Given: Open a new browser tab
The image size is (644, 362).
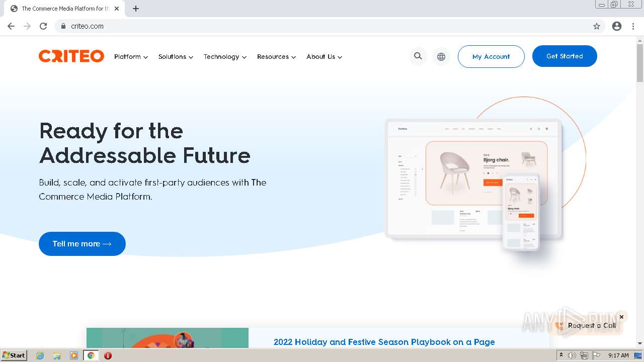Looking at the screenshot, I should coord(136,9).
